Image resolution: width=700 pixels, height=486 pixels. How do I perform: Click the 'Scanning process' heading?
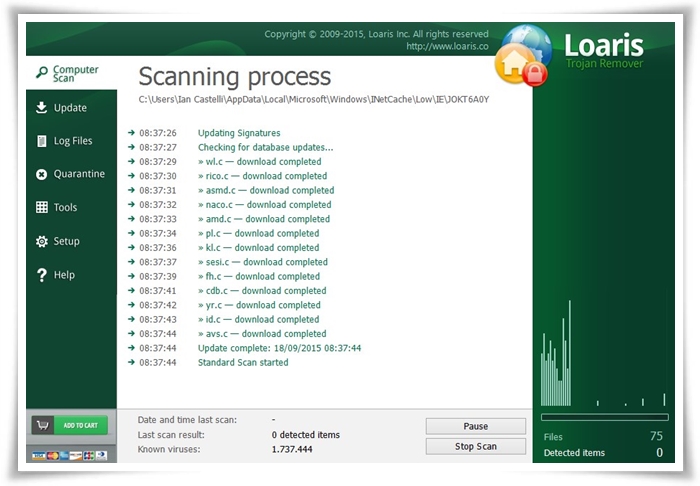point(235,76)
